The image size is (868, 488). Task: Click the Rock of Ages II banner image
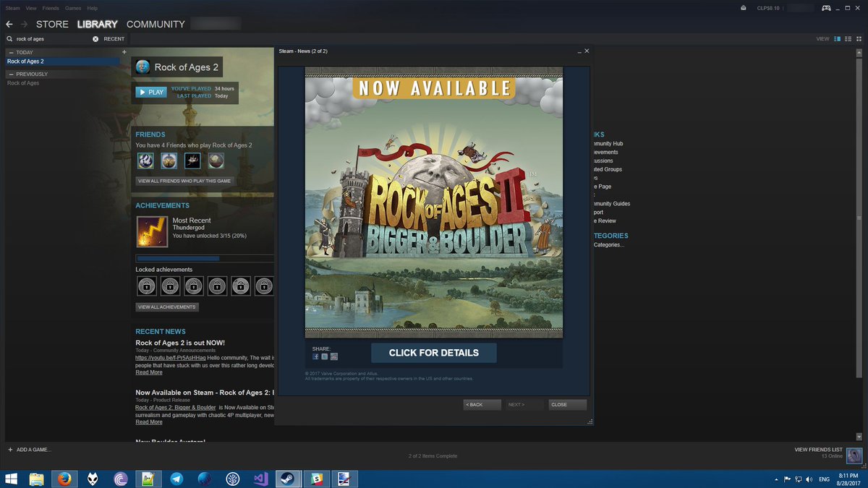[x=434, y=202]
